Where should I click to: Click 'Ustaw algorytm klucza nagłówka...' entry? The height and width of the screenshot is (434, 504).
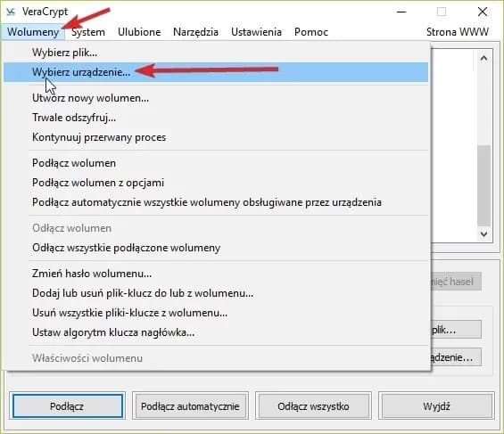coord(216,332)
